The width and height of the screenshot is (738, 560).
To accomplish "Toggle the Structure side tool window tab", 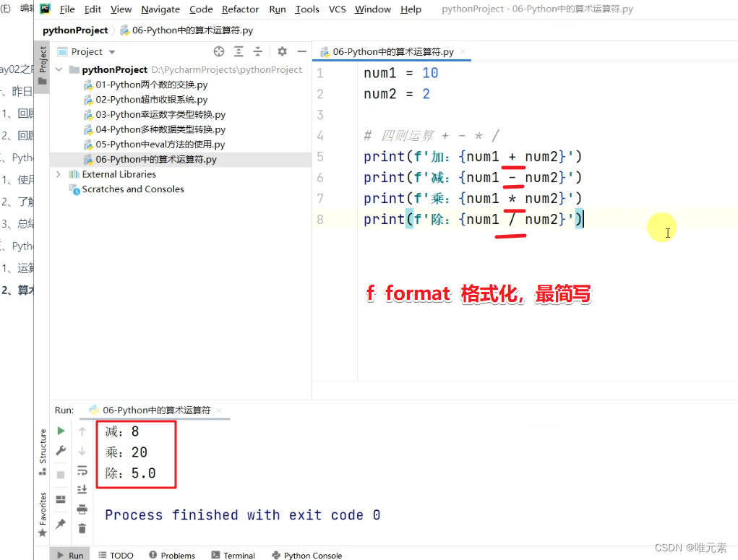I will pyautogui.click(x=43, y=452).
